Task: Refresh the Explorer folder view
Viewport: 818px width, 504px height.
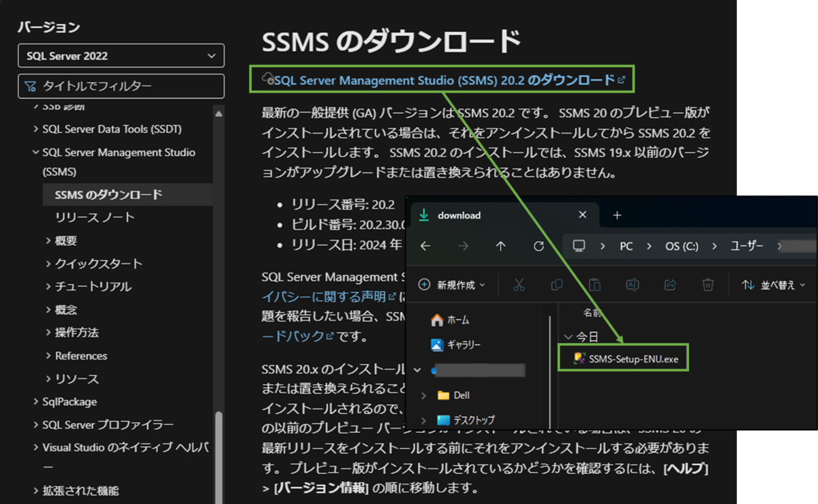Action: click(x=539, y=246)
